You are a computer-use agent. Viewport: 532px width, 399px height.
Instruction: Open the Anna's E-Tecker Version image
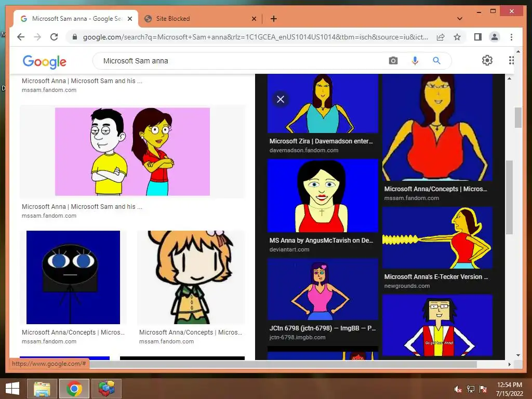click(437, 238)
